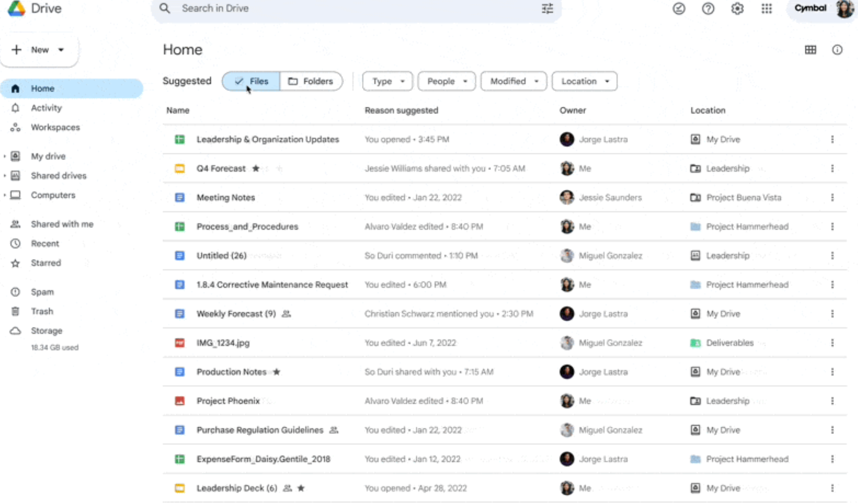Click the New button
This screenshot has height=504, width=858.
pyautogui.click(x=39, y=50)
